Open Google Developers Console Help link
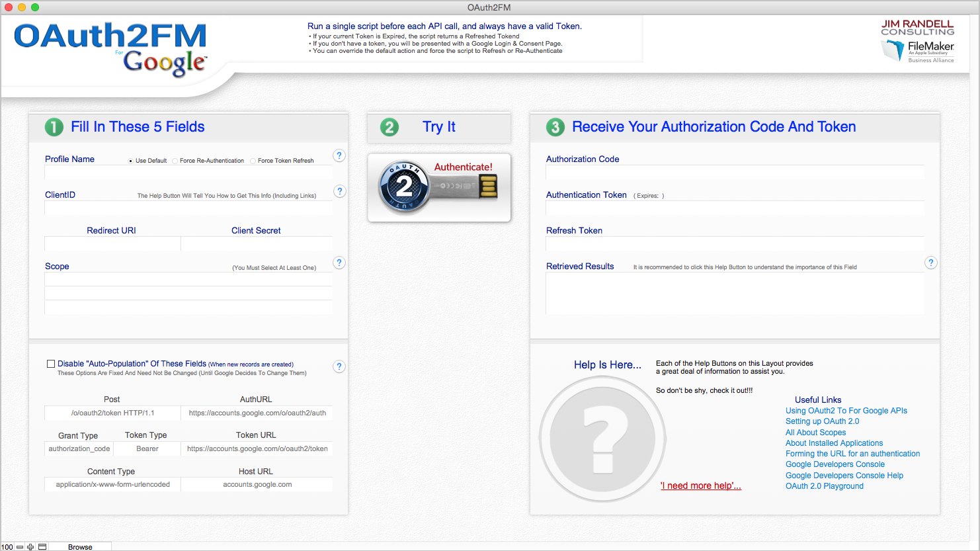This screenshot has width=980, height=551. (x=844, y=476)
